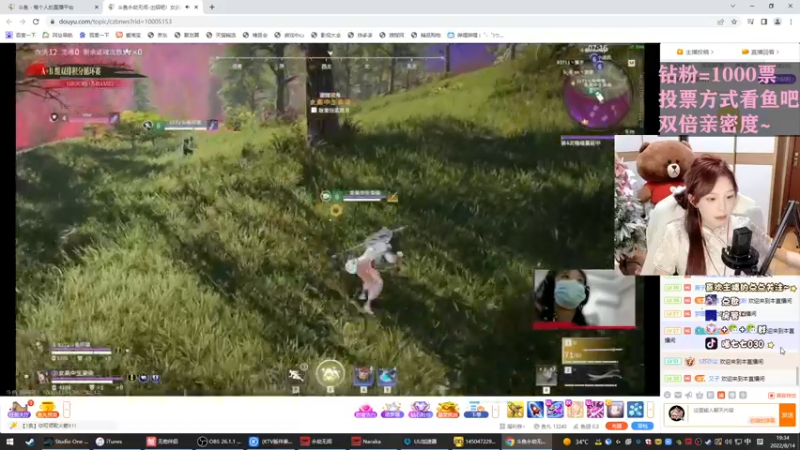
Task: Select the magenta gift
Action: pos(595,409)
